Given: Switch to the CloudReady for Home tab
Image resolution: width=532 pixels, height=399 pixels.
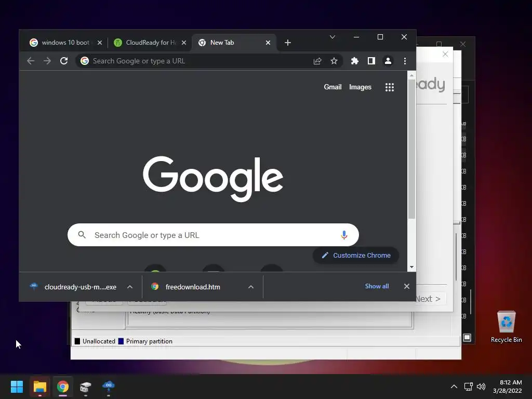Looking at the screenshot, I should [150, 43].
